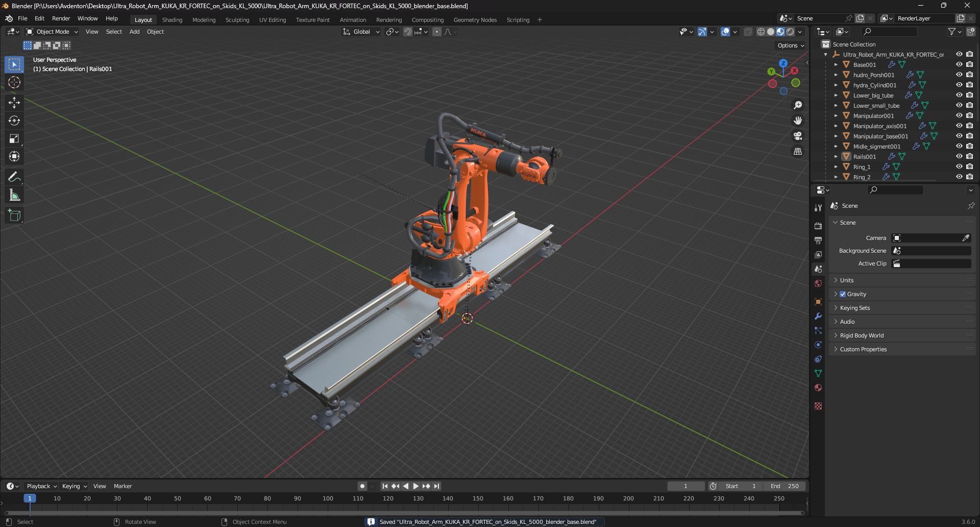Open the Material properties tab
Image resolution: width=980 pixels, height=527 pixels.
tap(818, 388)
